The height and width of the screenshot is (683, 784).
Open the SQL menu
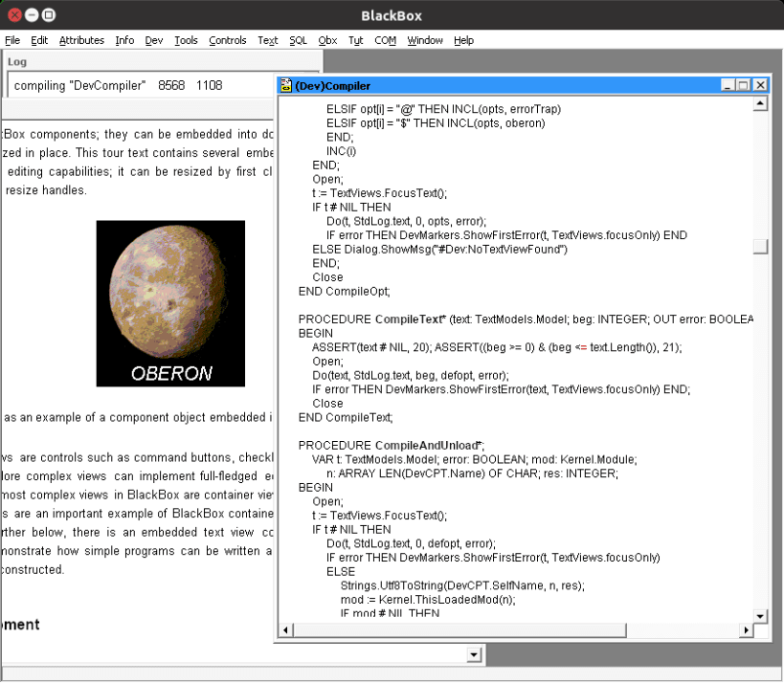298,40
